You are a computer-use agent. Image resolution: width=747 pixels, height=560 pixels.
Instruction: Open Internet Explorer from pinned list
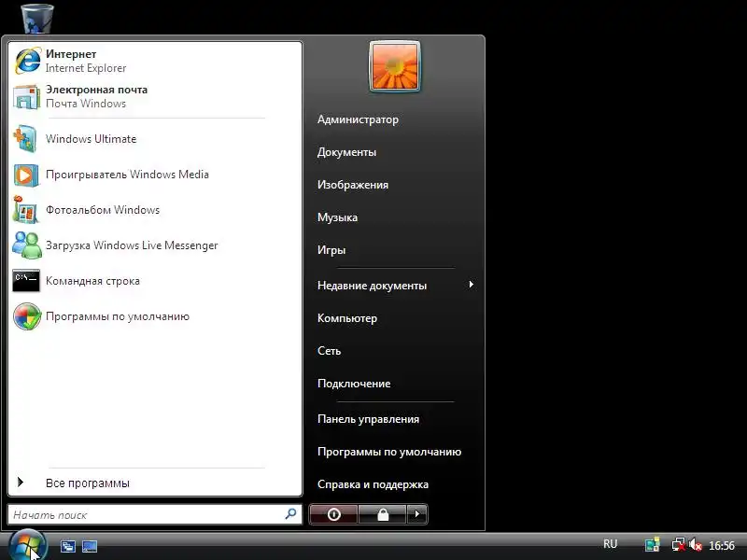pyautogui.click(x=28, y=61)
